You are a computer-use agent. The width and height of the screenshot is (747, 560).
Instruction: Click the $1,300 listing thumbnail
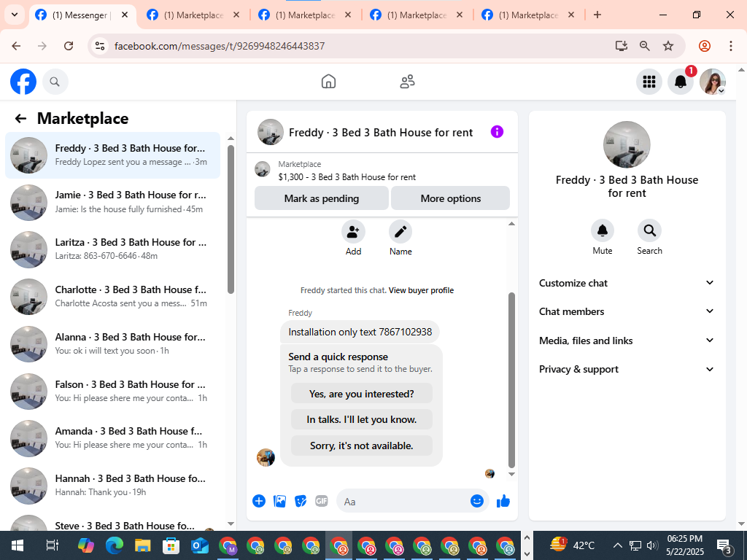263,169
